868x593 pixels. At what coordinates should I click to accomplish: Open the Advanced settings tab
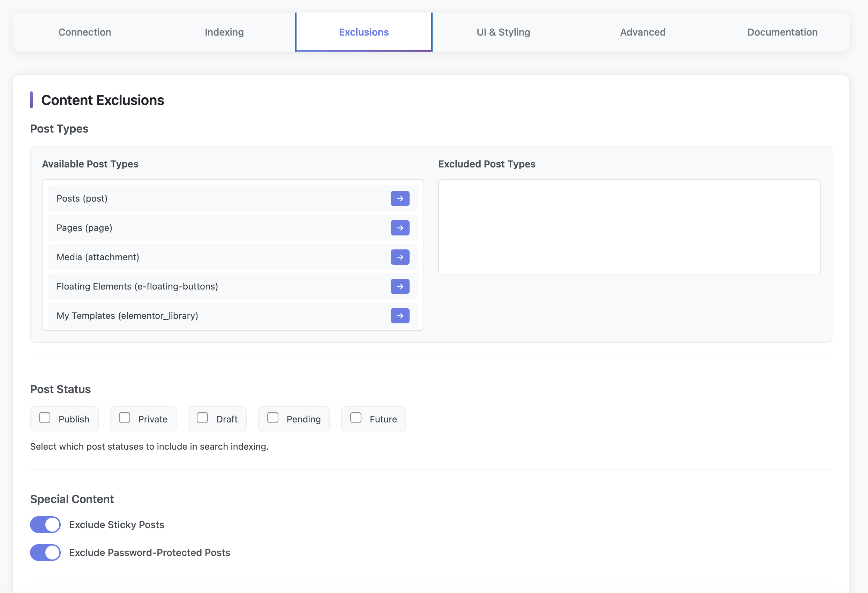(x=642, y=32)
